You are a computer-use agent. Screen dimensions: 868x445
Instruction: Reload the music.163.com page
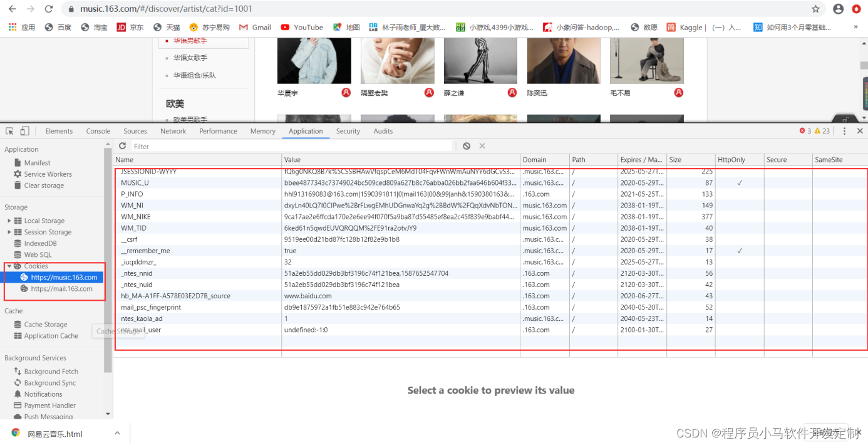tap(49, 9)
